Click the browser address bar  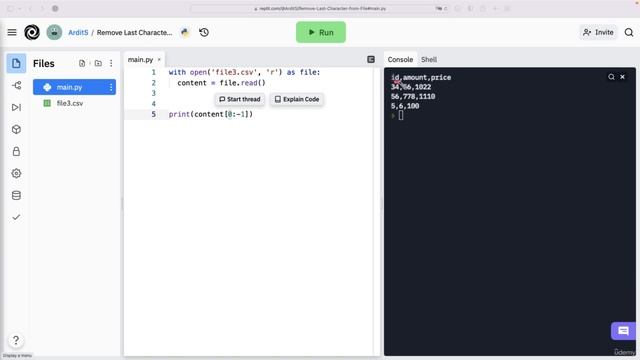320,9
